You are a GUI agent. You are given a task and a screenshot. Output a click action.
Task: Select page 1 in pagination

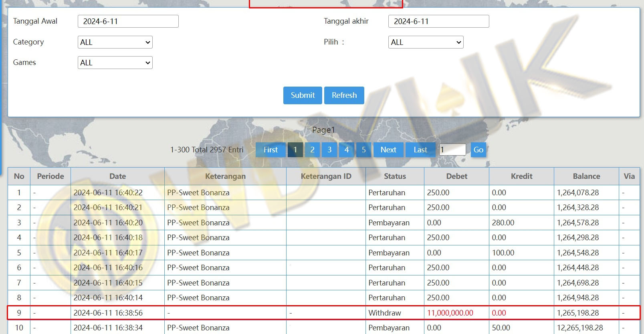point(295,150)
